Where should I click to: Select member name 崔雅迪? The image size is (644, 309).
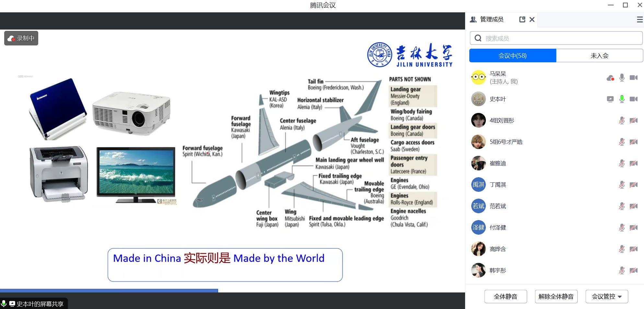click(498, 163)
